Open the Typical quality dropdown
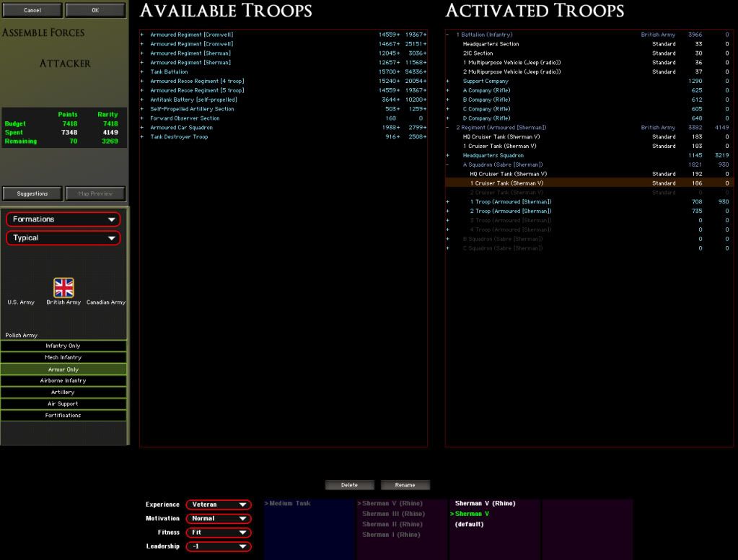The width and height of the screenshot is (738, 560). [x=63, y=238]
